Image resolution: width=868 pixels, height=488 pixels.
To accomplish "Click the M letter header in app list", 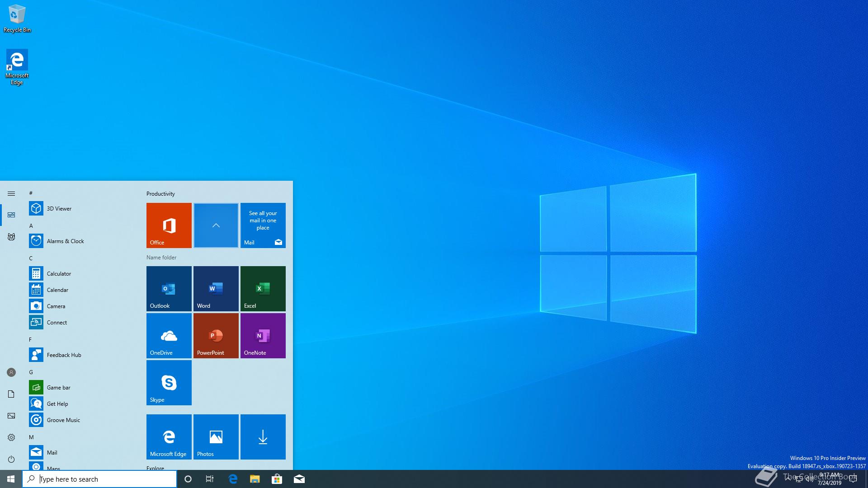I will point(32,437).
